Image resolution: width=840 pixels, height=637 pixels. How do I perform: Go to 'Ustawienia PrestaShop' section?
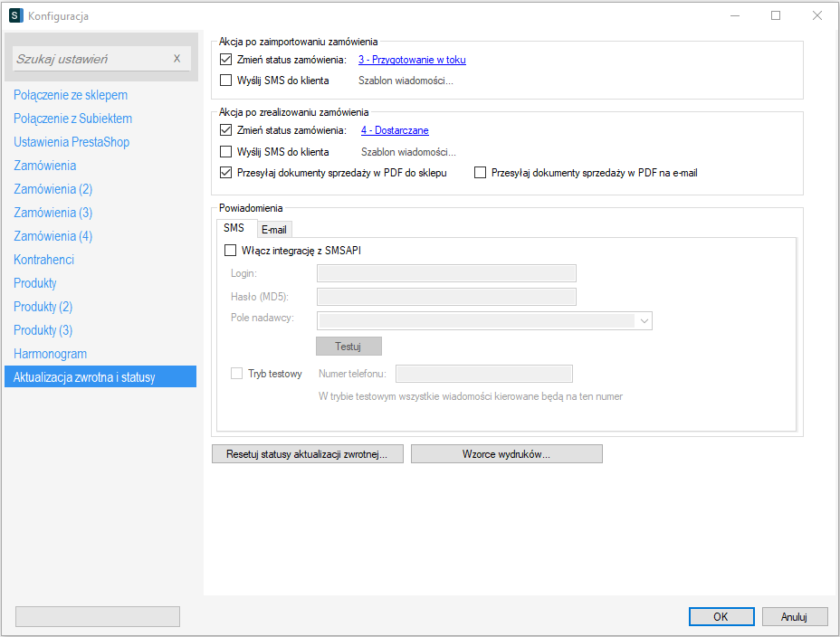[x=72, y=142]
